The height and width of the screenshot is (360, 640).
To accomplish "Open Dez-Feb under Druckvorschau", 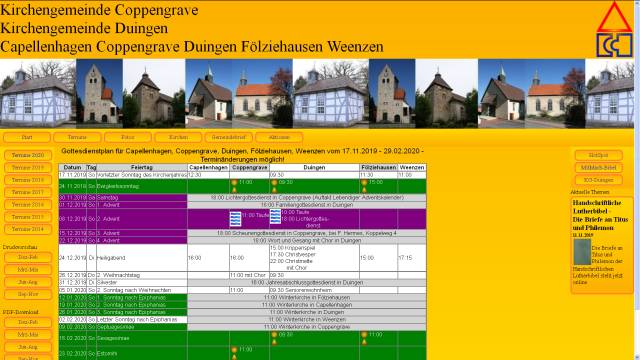I will point(28,257).
